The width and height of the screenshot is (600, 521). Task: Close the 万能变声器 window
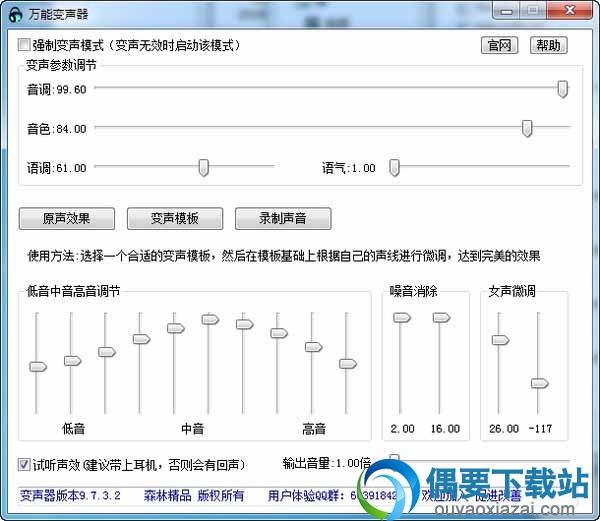(x=570, y=10)
